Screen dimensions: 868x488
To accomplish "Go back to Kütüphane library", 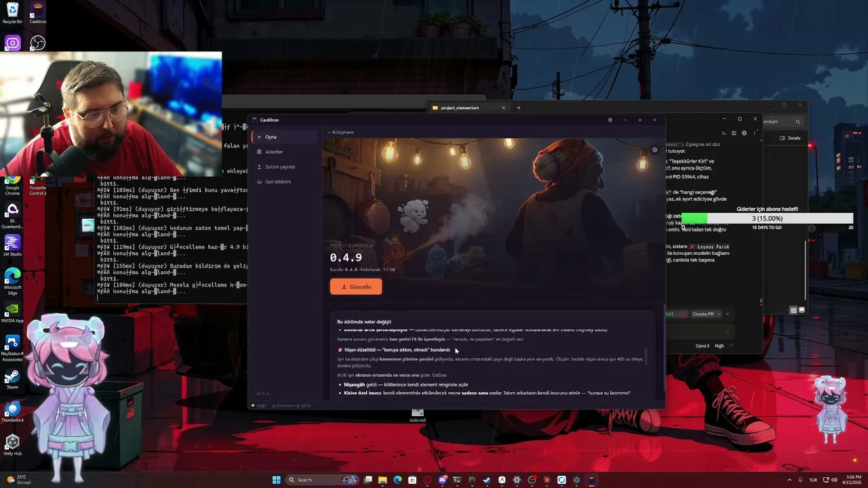I will point(340,132).
